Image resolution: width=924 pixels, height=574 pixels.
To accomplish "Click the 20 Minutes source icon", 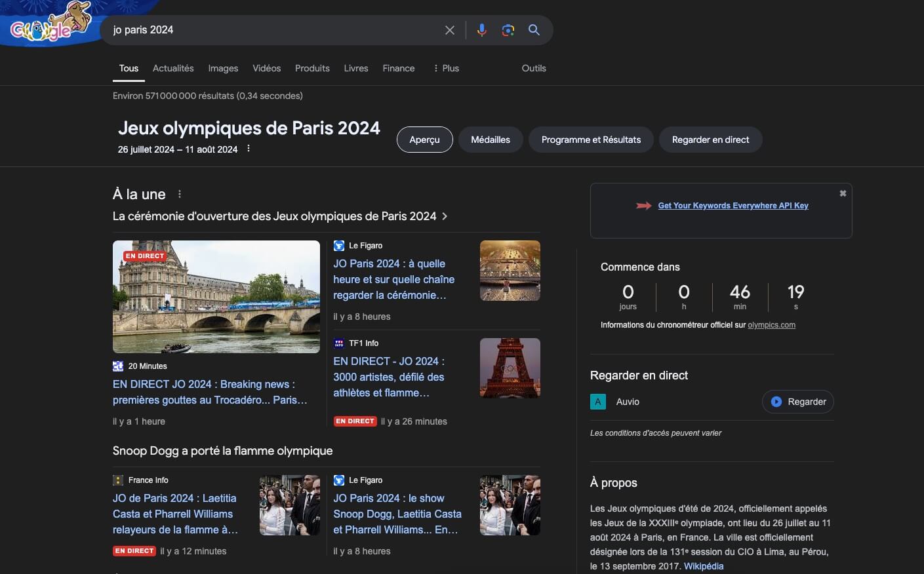I will (x=118, y=366).
